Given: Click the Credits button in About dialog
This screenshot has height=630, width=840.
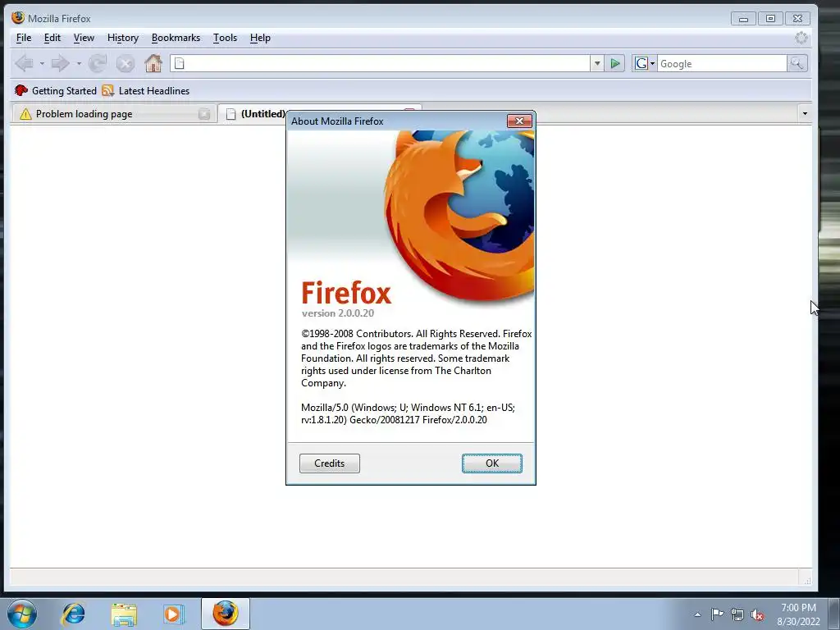Looking at the screenshot, I should pos(330,463).
